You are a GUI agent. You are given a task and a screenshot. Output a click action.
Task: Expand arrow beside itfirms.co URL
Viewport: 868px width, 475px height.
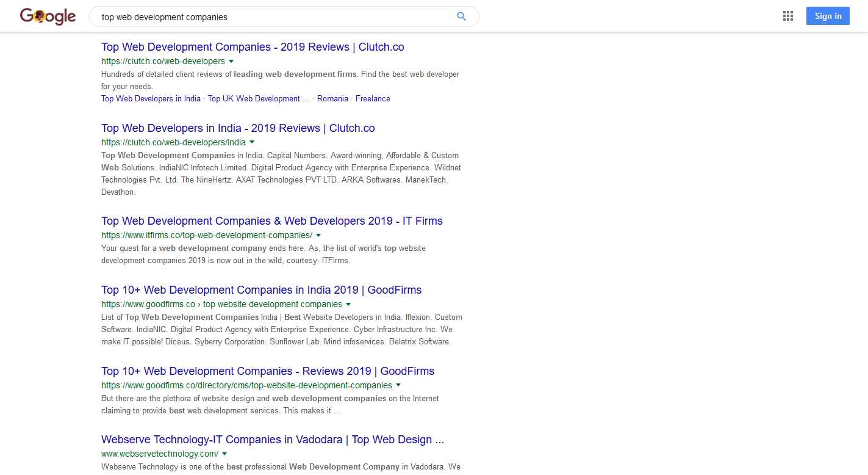[318, 236]
